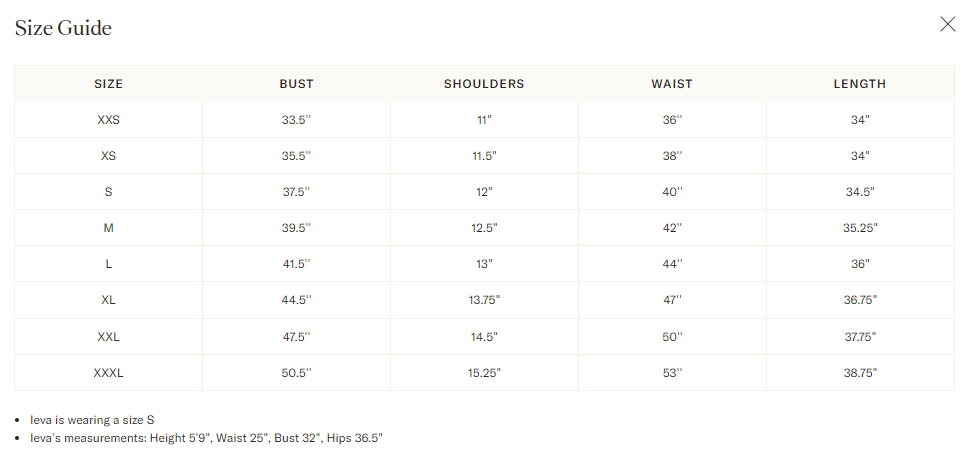Click the SHOULDERS column header
Image resolution: width=962 pixels, height=467 pixels.
[484, 84]
